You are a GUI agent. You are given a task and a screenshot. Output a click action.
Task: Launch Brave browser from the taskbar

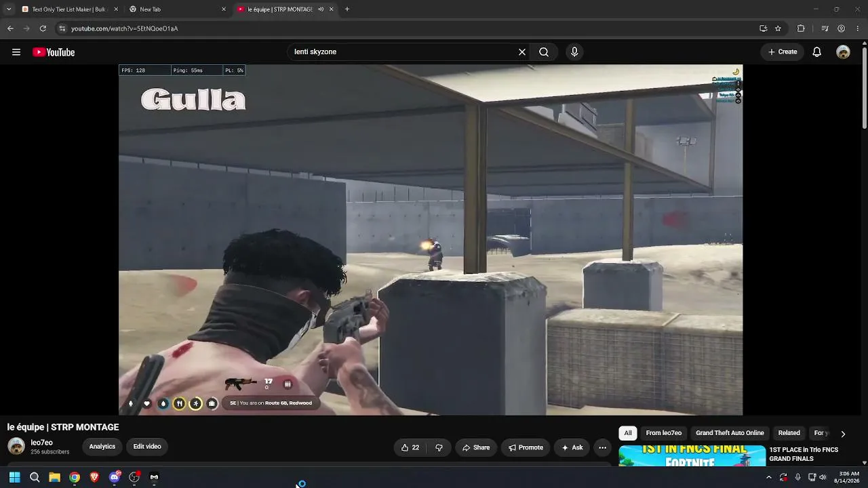pos(94,477)
